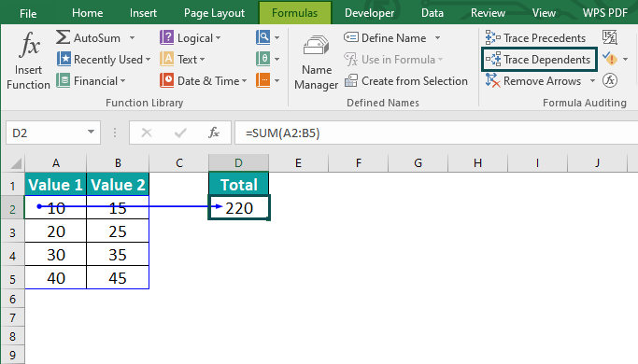Screen dimensions: 638x364
Task: Select the Value 1 header cell
Action: click(x=56, y=184)
